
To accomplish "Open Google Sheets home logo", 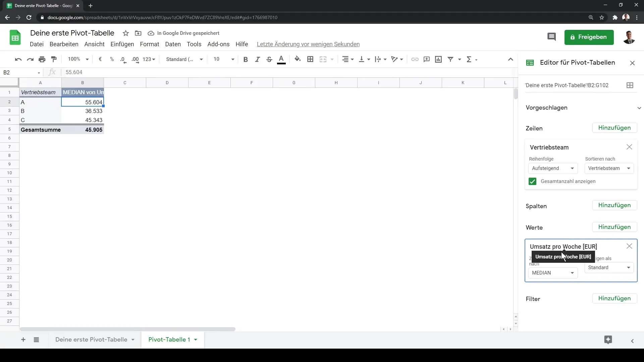I will pyautogui.click(x=15, y=37).
